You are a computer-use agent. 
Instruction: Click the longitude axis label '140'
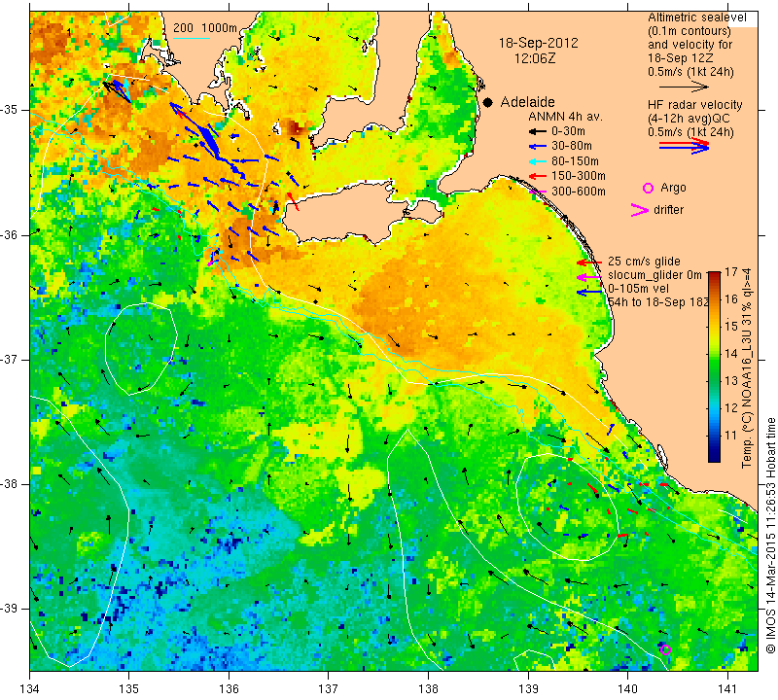(627, 688)
